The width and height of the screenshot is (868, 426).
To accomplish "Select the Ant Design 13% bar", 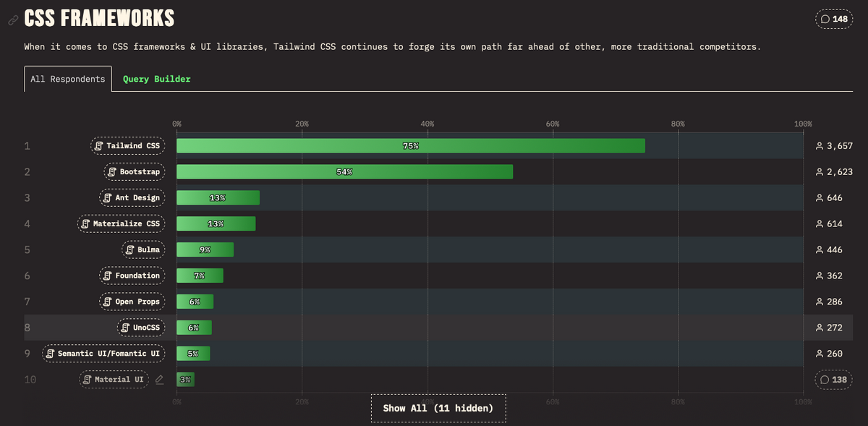I will (218, 198).
